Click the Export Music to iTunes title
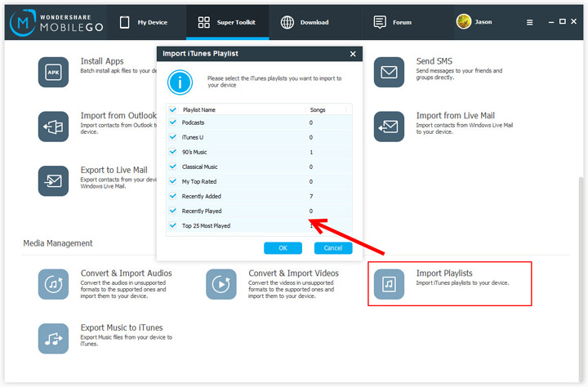The width and height of the screenshot is (588, 387). (x=122, y=327)
